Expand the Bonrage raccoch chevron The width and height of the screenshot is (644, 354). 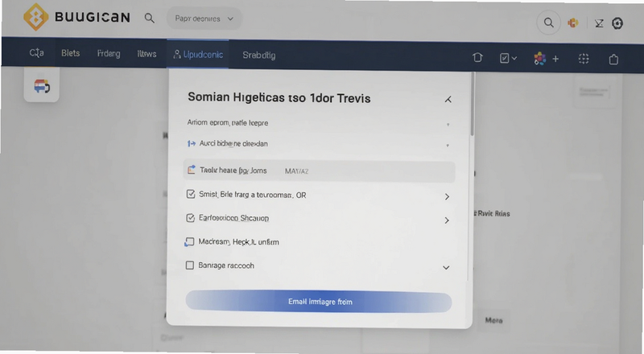point(446,268)
